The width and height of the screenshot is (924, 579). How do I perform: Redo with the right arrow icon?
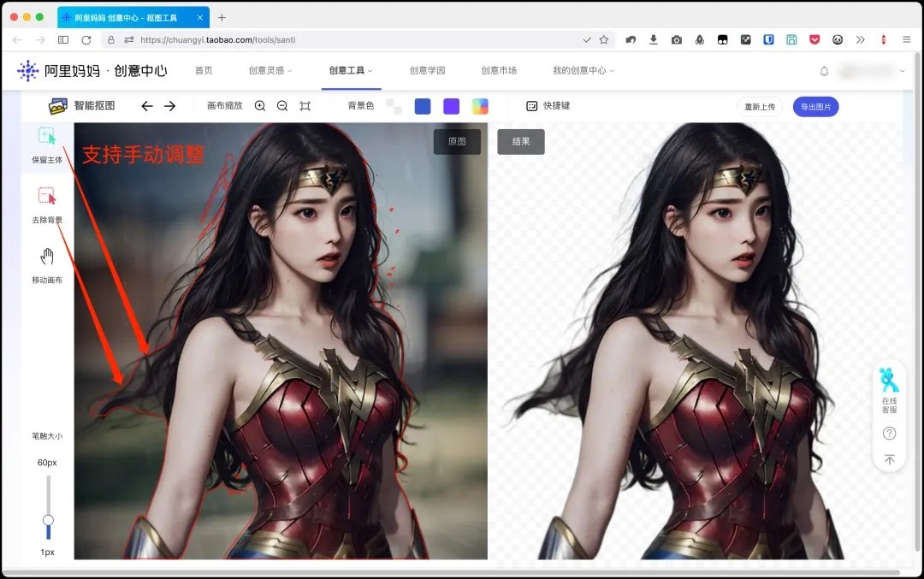tap(169, 106)
